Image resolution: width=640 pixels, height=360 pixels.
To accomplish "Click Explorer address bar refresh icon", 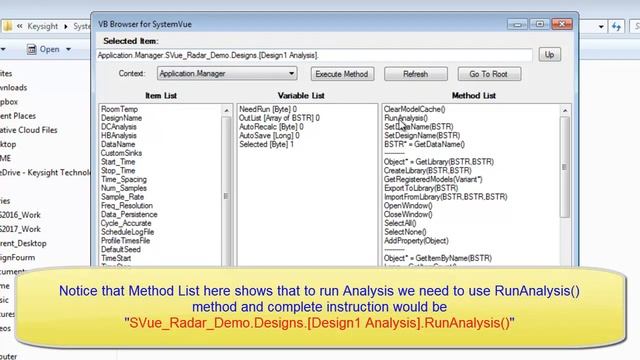I will 616,27.
